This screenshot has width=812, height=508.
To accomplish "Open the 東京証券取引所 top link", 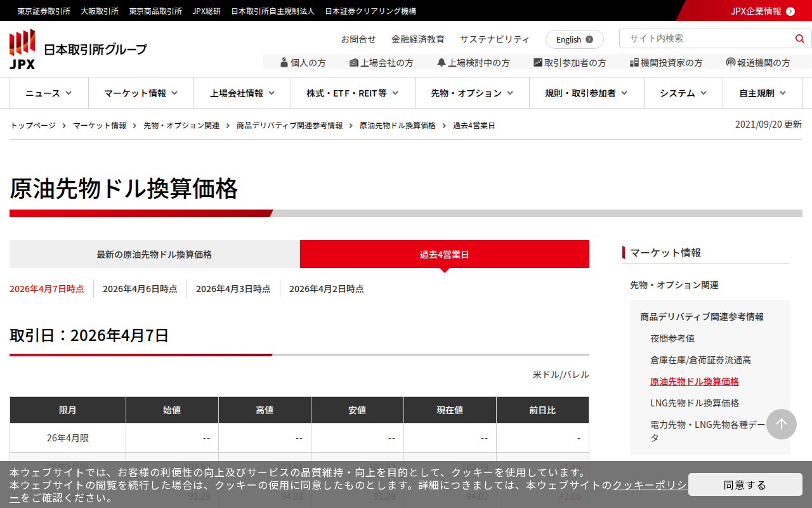I will [x=44, y=11].
